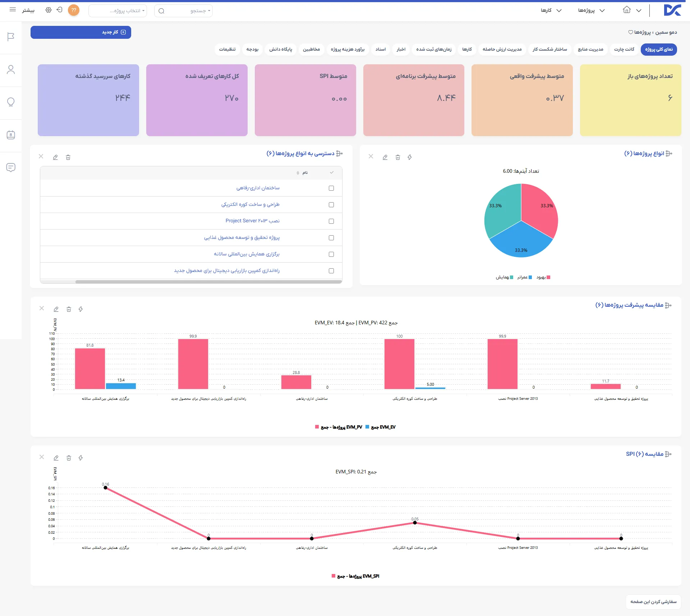Open the hamburger menu icon in the header
The width and height of the screenshot is (690, 616).
(x=13, y=10)
